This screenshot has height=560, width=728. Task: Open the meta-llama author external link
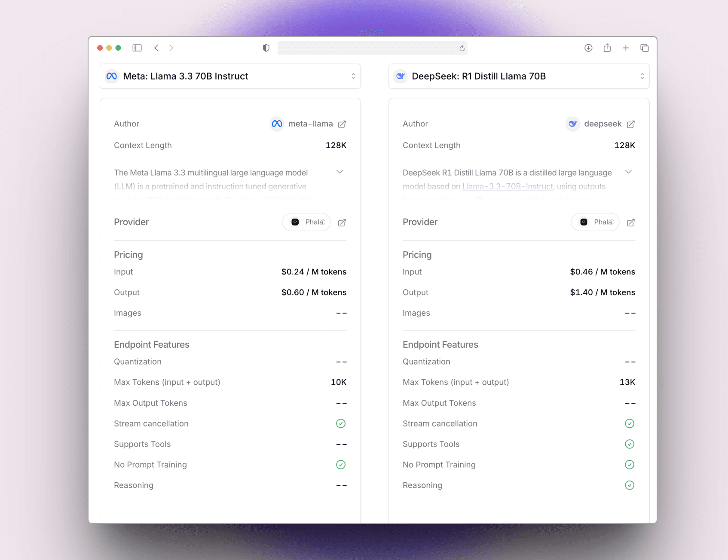(x=342, y=125)
